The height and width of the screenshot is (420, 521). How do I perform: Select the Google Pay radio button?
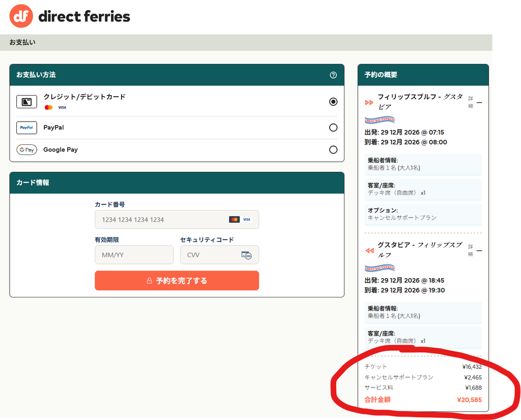click(x=333, y=149)
